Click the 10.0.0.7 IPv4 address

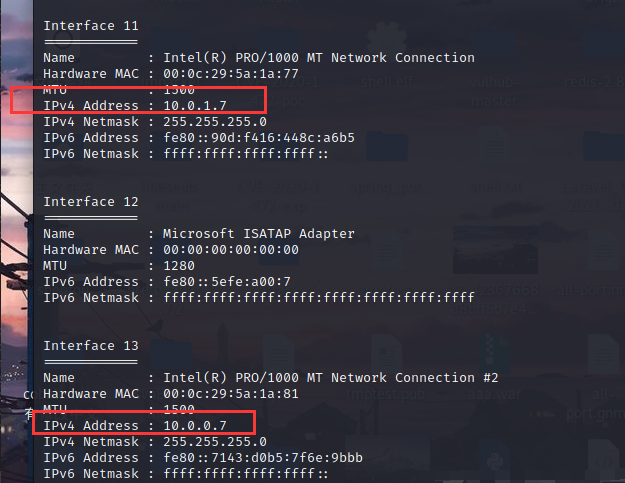coord(195,426)
